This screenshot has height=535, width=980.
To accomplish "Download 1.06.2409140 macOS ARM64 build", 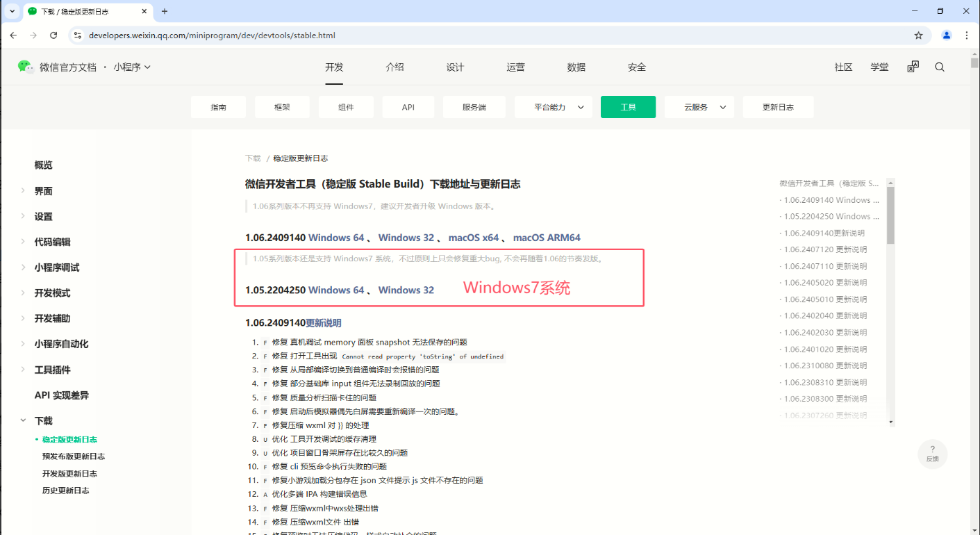I will [x=547, y=238].
